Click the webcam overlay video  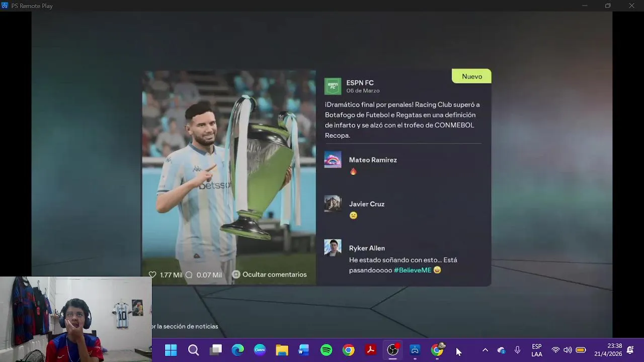tap(76, 319)
